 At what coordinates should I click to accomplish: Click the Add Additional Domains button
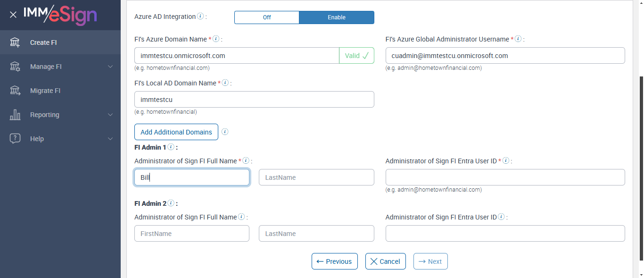[176, 132]
